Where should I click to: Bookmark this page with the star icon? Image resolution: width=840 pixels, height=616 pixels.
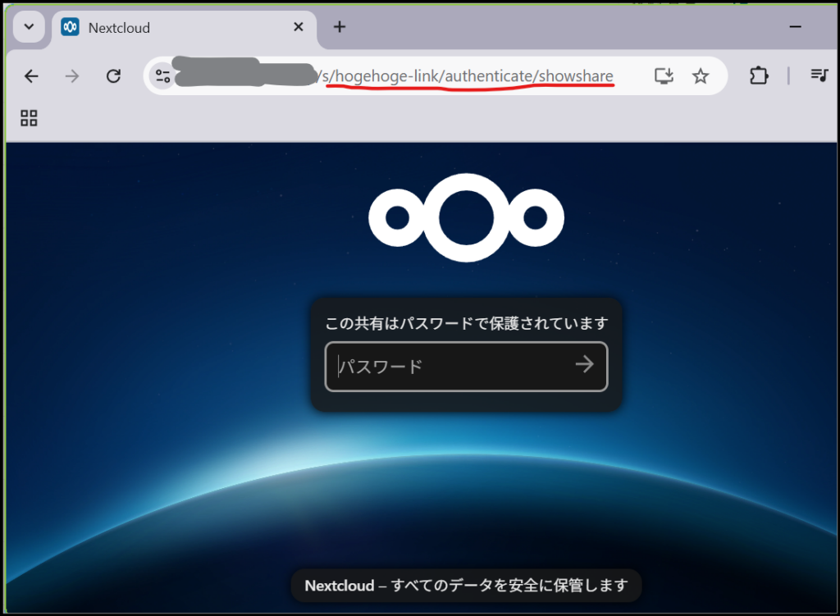coord(700,76)
